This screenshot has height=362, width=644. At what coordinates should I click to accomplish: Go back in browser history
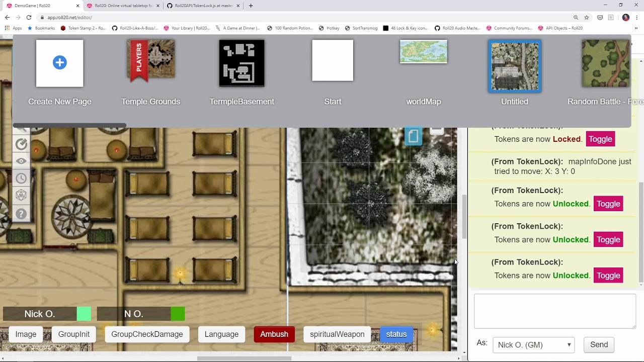pyautogui.click(x=7, y=17)
